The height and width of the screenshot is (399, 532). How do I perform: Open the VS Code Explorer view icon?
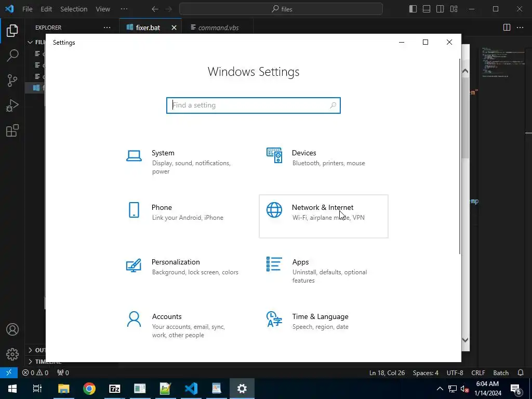pyautogui.click(x=12, y=31)
